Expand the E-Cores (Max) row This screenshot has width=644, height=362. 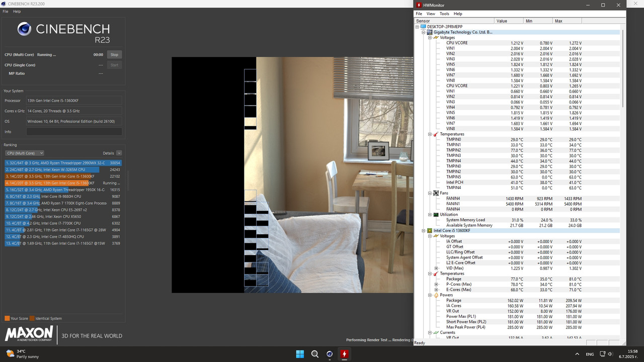(x=436, y=290)
